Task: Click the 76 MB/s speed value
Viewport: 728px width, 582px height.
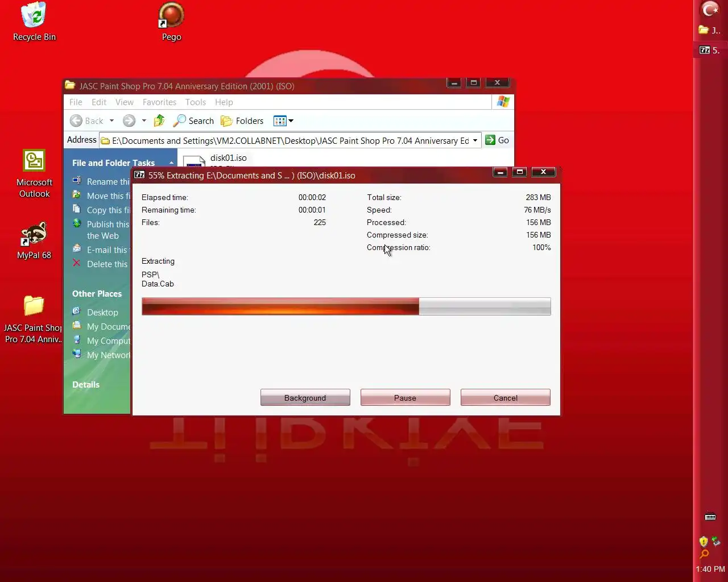Action: tap(537, 210)
